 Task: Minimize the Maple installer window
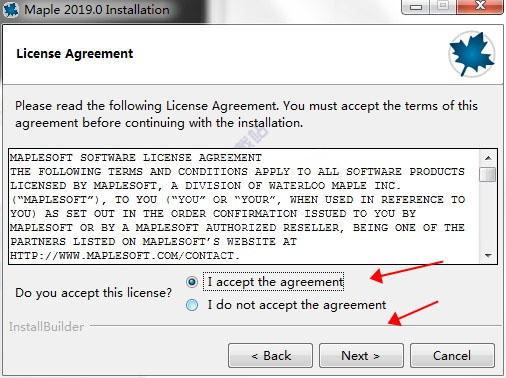click(416, 6)
